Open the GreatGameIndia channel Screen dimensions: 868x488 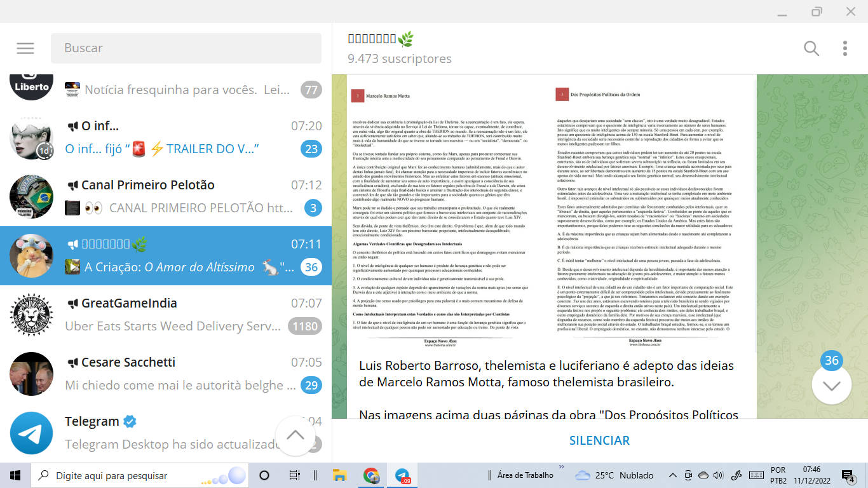point(166,315)
